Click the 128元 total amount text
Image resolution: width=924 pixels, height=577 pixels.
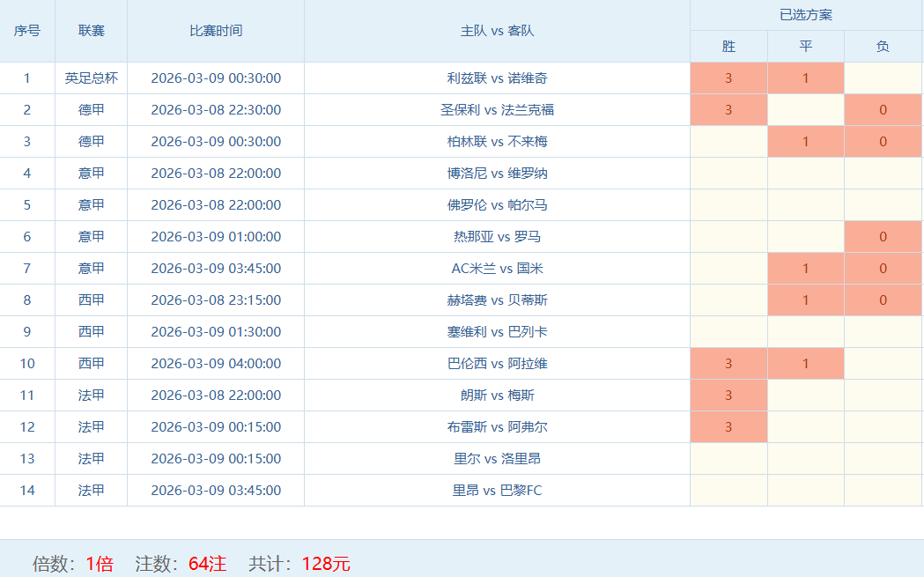tap(326, 564)
